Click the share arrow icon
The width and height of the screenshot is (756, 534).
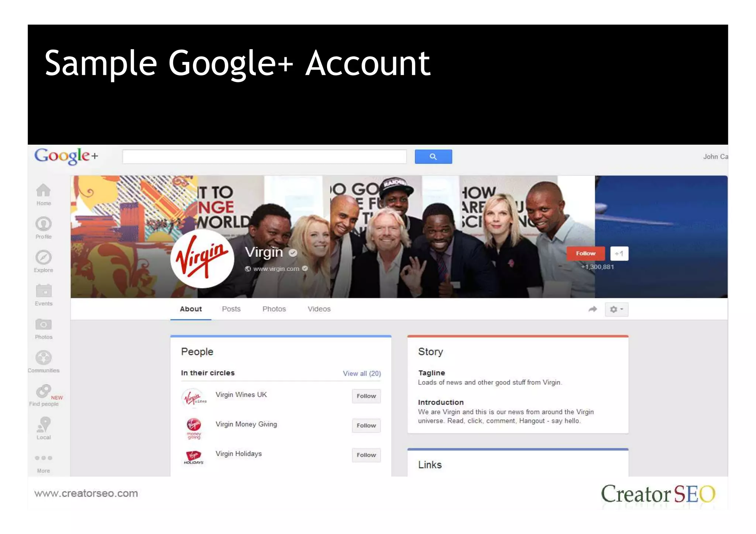(x=593, y=309)
